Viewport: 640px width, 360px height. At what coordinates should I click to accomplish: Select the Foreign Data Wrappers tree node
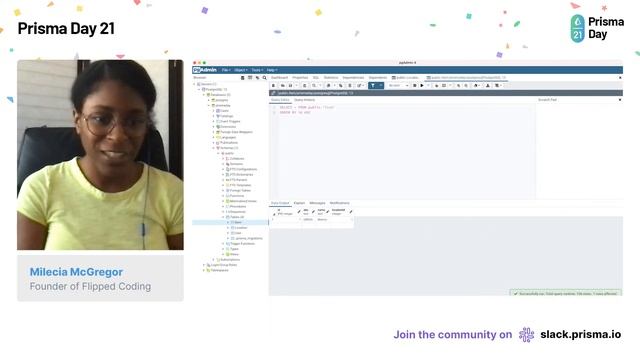click(x=234, y=132)
